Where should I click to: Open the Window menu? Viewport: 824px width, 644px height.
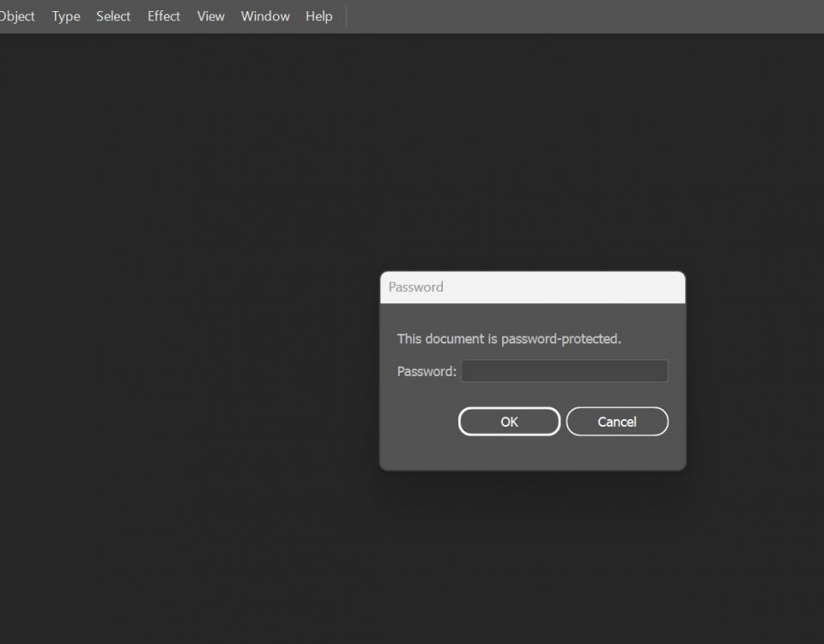(x=265, y=16)
